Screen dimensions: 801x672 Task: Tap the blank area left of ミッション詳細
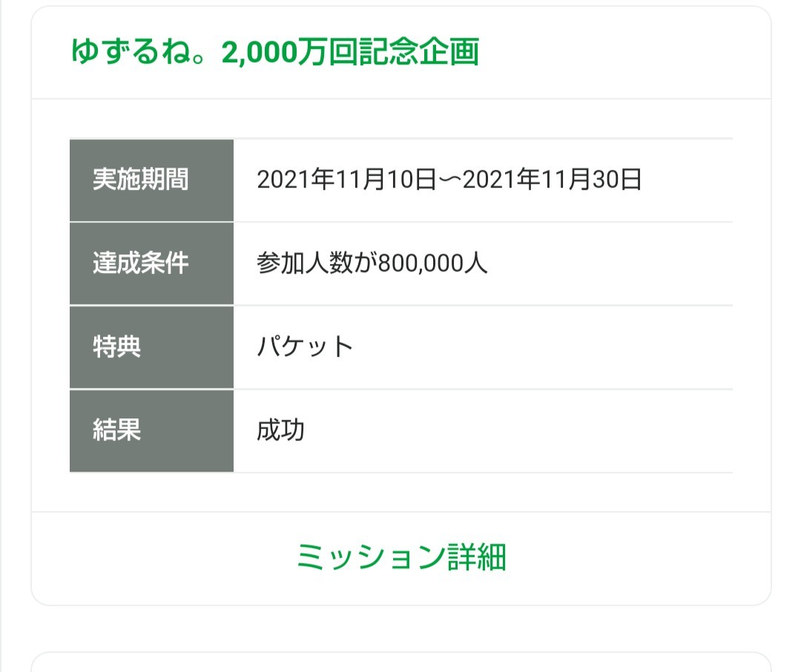pos(163,558)
